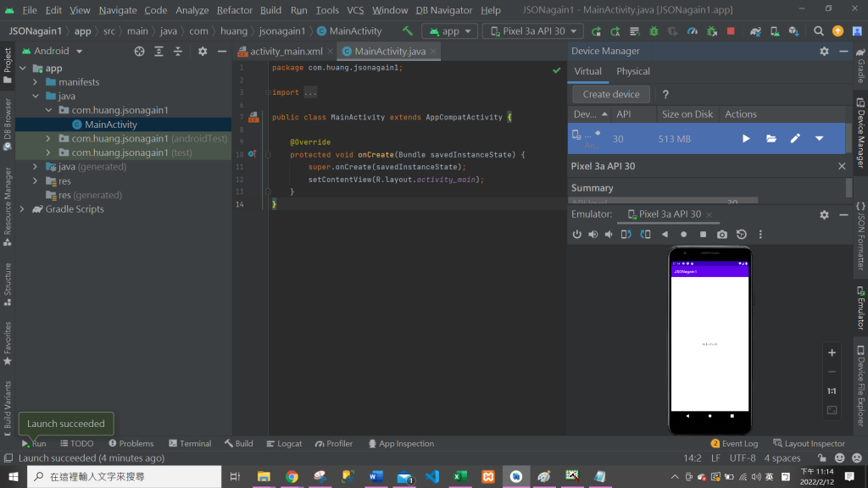Open the Refactor menu
868x488 pixels.
[x=234, y=10]
